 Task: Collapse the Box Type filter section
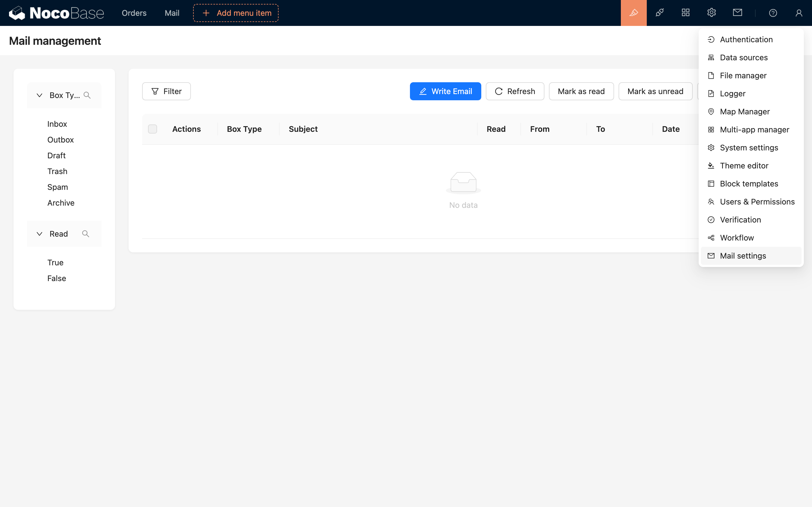tap(39, 95)
